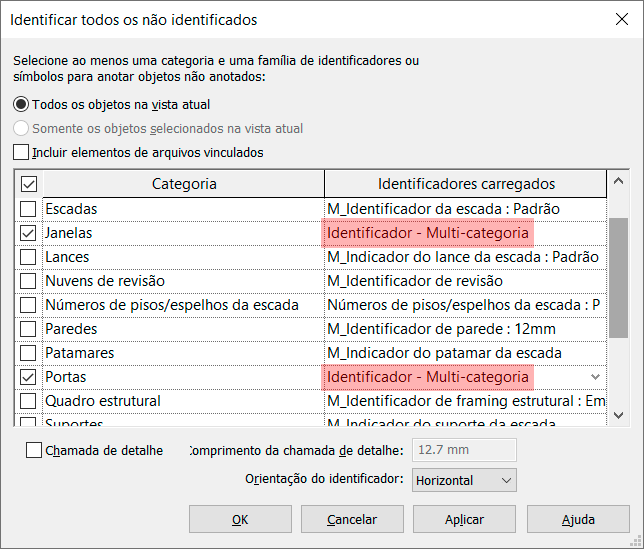
Task: Check the Escadas category checkbox
Action: (x=28, y=209)
